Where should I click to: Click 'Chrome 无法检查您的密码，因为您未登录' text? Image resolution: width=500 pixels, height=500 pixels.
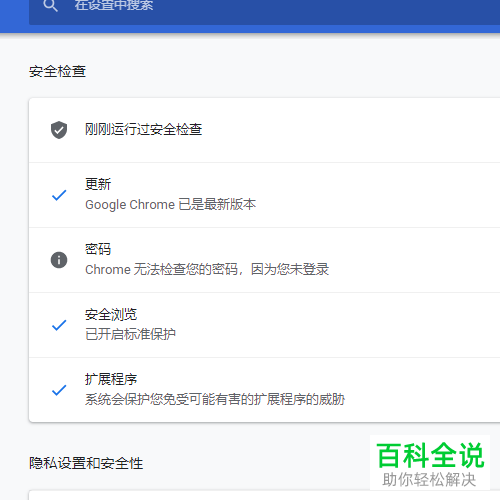pos(207,269)
